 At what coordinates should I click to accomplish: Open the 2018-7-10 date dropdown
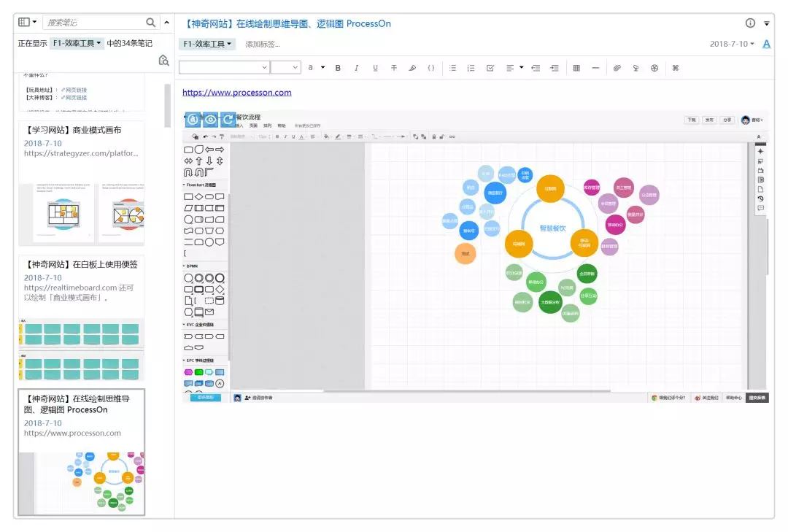coord(732,44)
